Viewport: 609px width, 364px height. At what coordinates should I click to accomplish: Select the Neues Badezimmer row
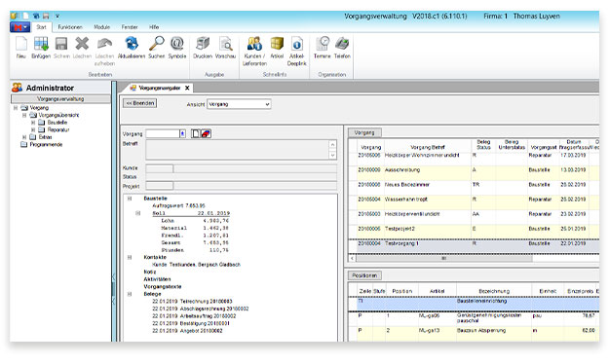pyautogui.click(x=474, y=188)
